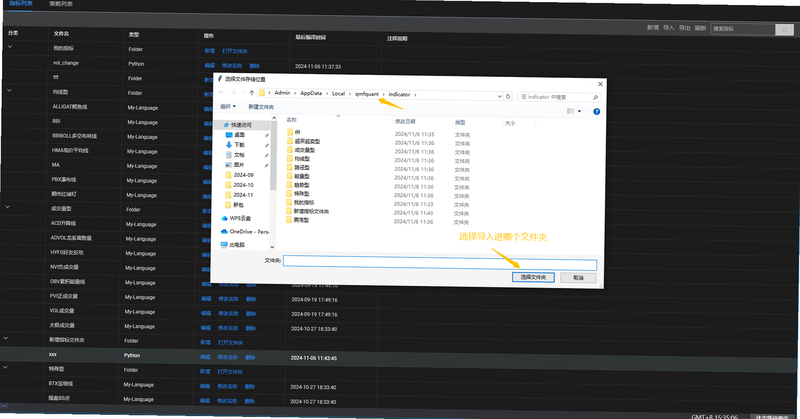Select 快速访问 in dialog sidebar
The image size is (800, 419).
pos(241,125)
